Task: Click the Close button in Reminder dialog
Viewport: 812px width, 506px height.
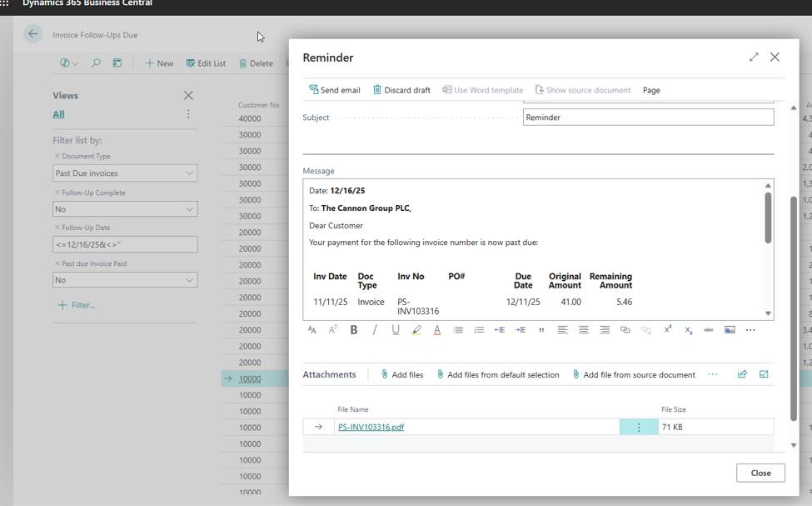Action: click(760, 473)
